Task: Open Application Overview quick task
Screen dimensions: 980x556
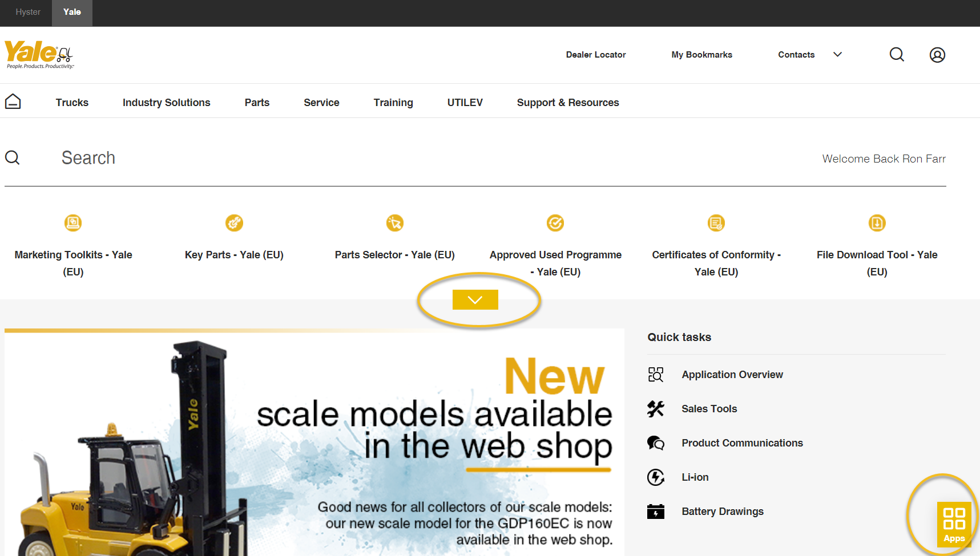Action: 732,375
